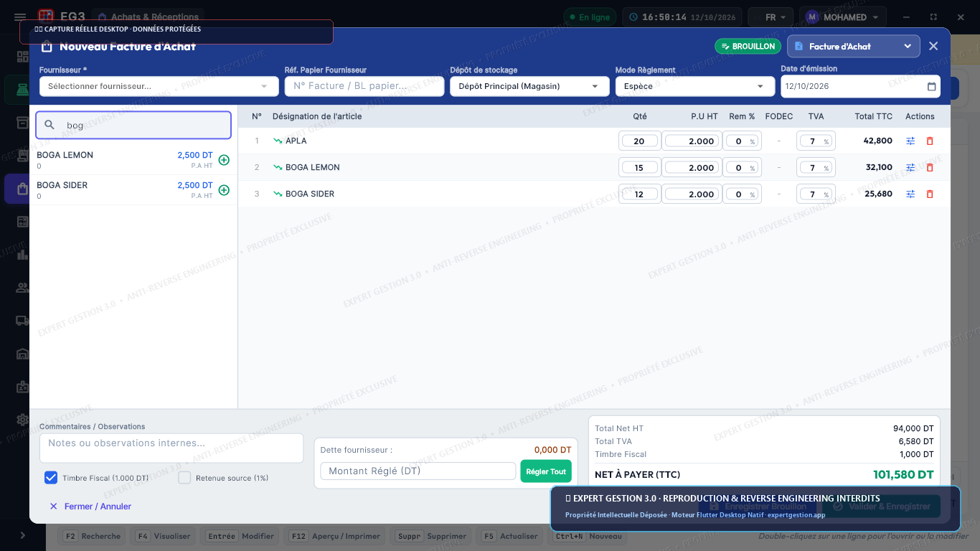Open the delivery truck sidebar icon
This screenshot has width=980, height=551.
(x=22, y=321)
